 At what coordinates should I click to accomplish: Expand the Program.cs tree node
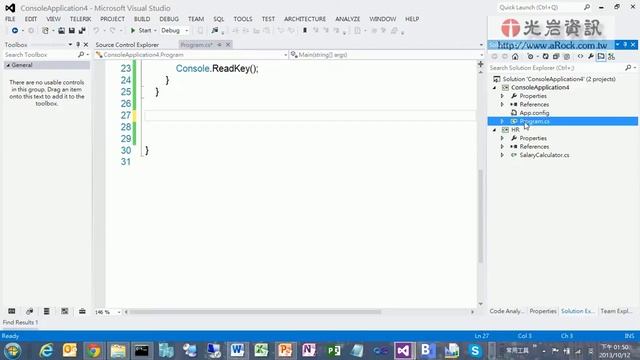point(502,121)
